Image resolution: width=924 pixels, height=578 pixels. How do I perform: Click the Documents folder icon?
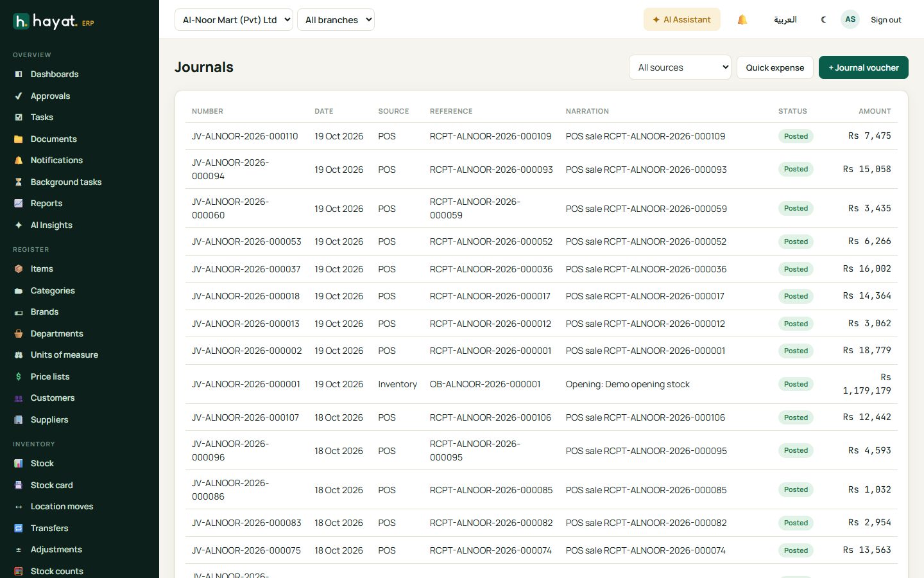(x=19, y=139)
